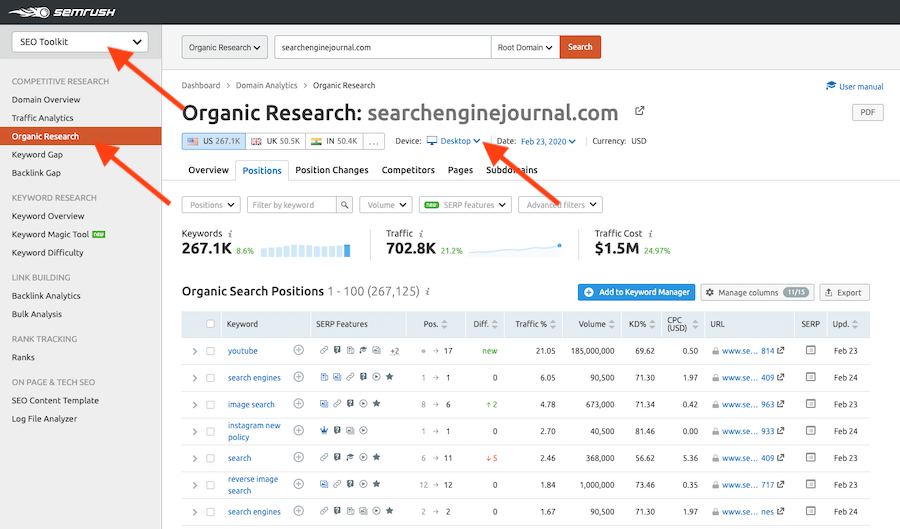Image resolution: width=900 pixels, height=529 pixels.
Task: Open SERP snapshot icon for image search row
Action: (810, 404)
